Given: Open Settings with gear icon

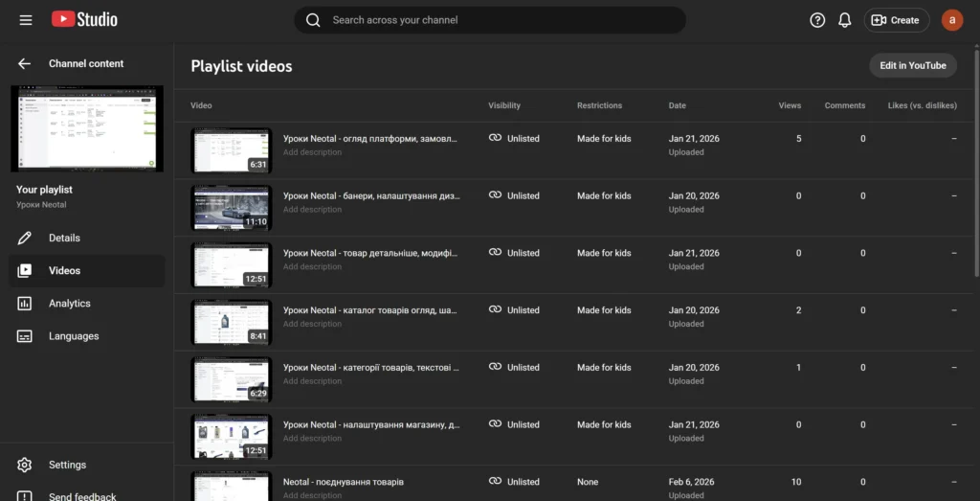Looking at the screenshot, I should pos(67,465).
